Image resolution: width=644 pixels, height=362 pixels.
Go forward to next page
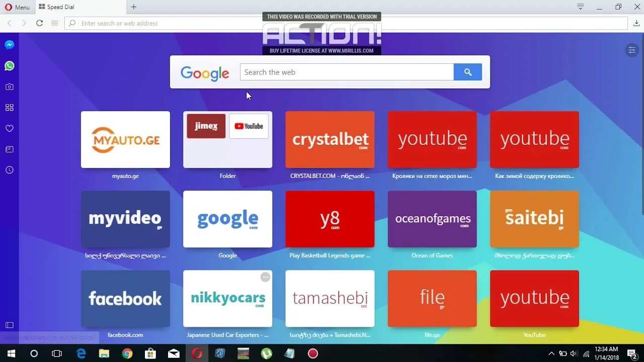[24, 23]
